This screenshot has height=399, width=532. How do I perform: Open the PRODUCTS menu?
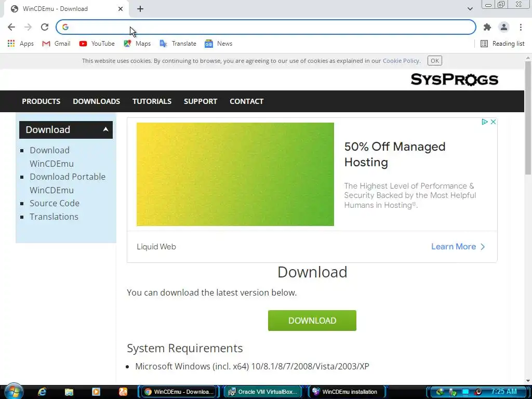coord(41,101)
